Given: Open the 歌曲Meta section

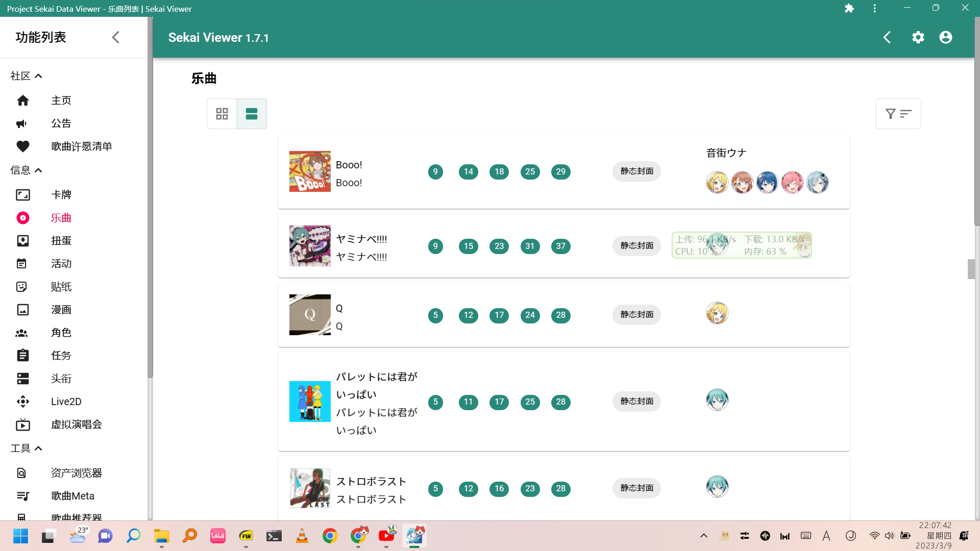Looking at the screenshot, I should point(72,495).
